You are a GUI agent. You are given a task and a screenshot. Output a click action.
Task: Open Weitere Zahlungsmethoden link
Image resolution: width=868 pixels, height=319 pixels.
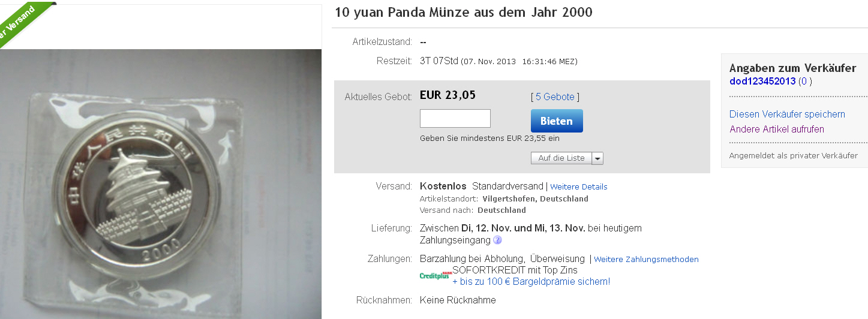[646, 259]
